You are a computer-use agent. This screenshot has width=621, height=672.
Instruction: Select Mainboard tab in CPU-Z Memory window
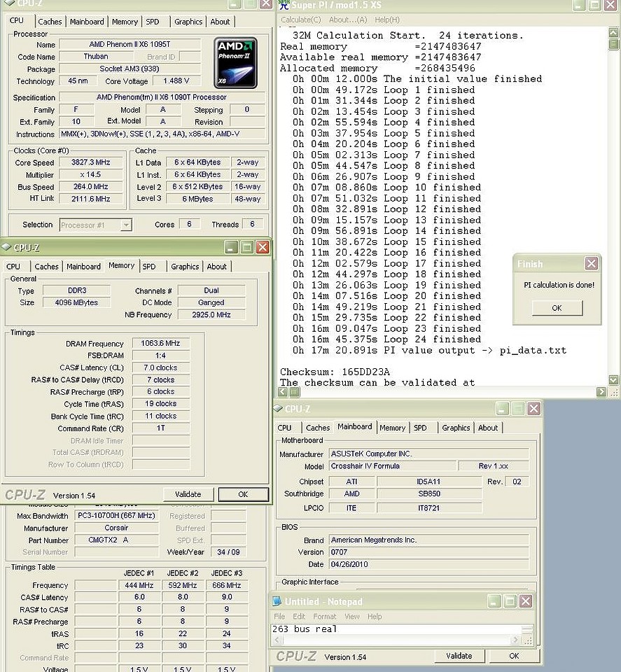point(83,267)
